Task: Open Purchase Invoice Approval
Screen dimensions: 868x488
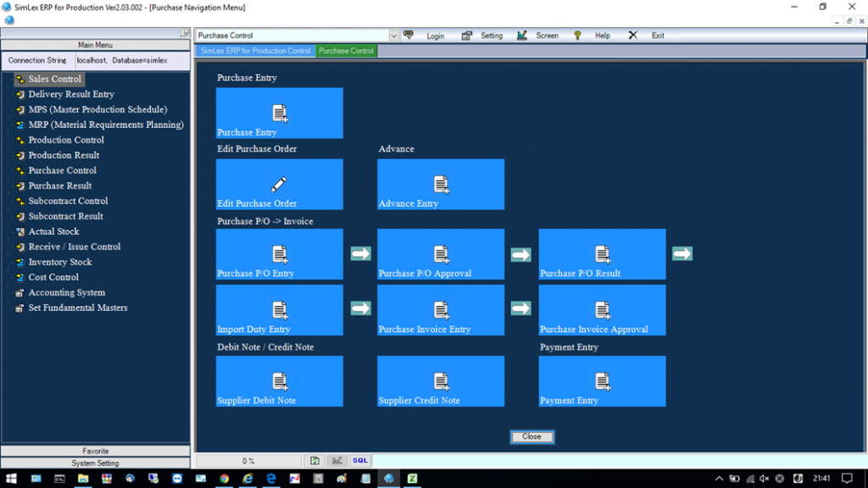Action: [602, 310]
